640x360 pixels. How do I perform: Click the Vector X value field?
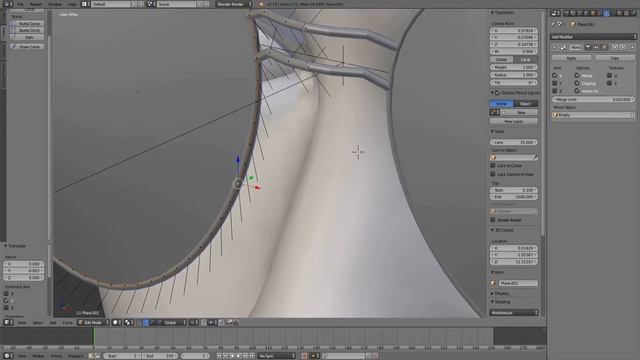[24, 264]
